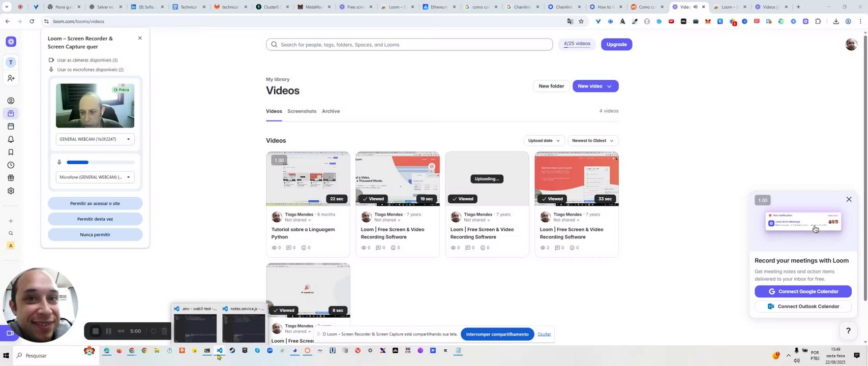Open Steam from the taskbar
868x366 pixels.
click(232, 351)
